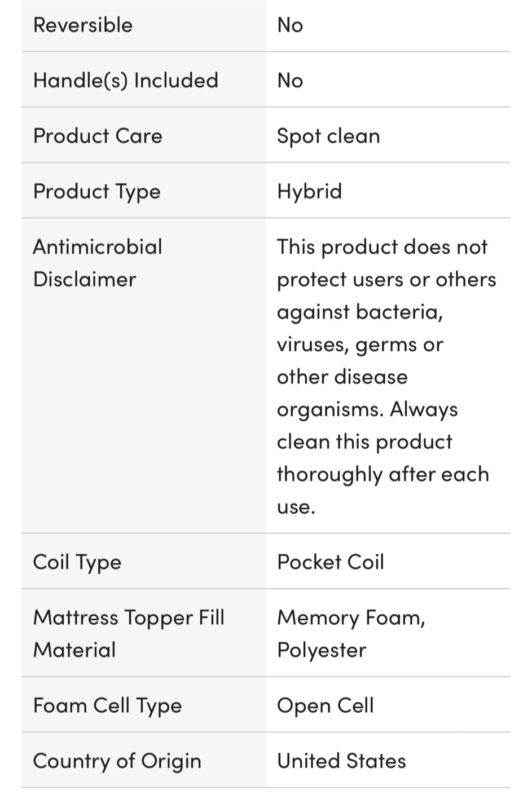The height and width of the screenshot is (812, 532).
Task: Click the Coil Type label
Action: (77, 562)
